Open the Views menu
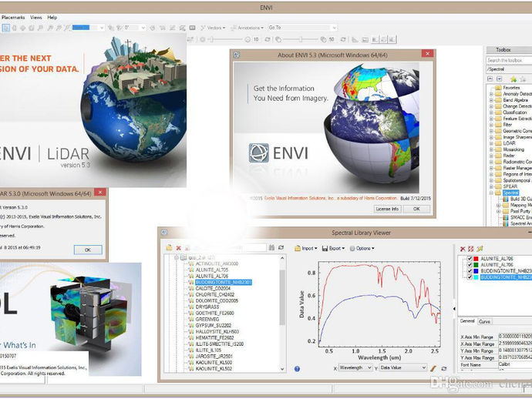The height and width of the screenshot is (399, 532). (36, 17)
